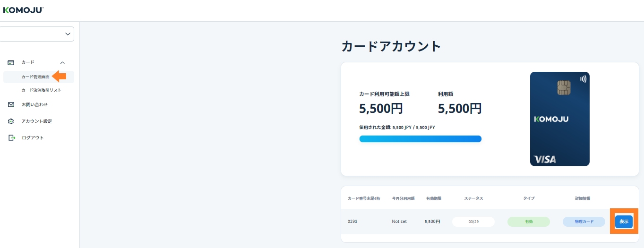
Task: Click the gear icon for アカウント設定
Action: click(11, 121)
